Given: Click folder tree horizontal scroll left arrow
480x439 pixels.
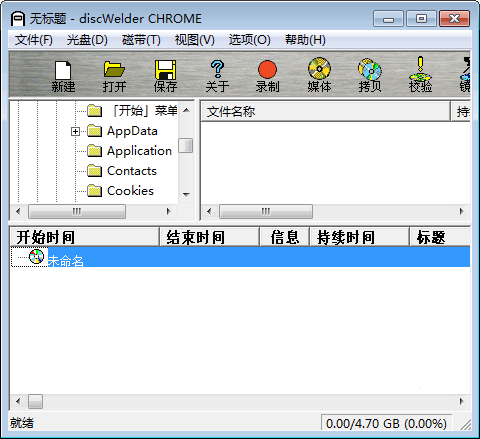Looking at the screenshot, I should pyautogui.click(x=18, y=211).
